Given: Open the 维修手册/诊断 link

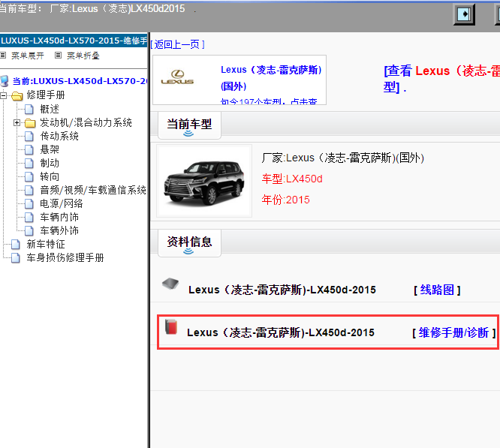Looking at the screenshot, I should (453, 332).
